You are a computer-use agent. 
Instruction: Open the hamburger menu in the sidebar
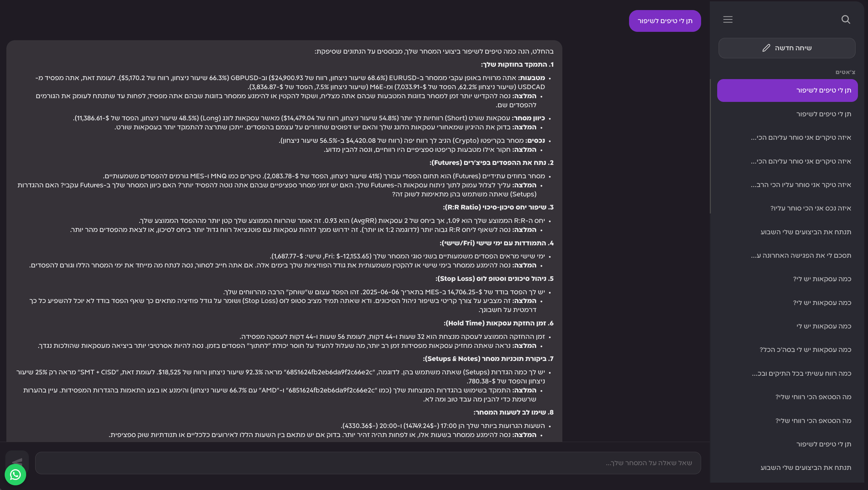(728, 19)
